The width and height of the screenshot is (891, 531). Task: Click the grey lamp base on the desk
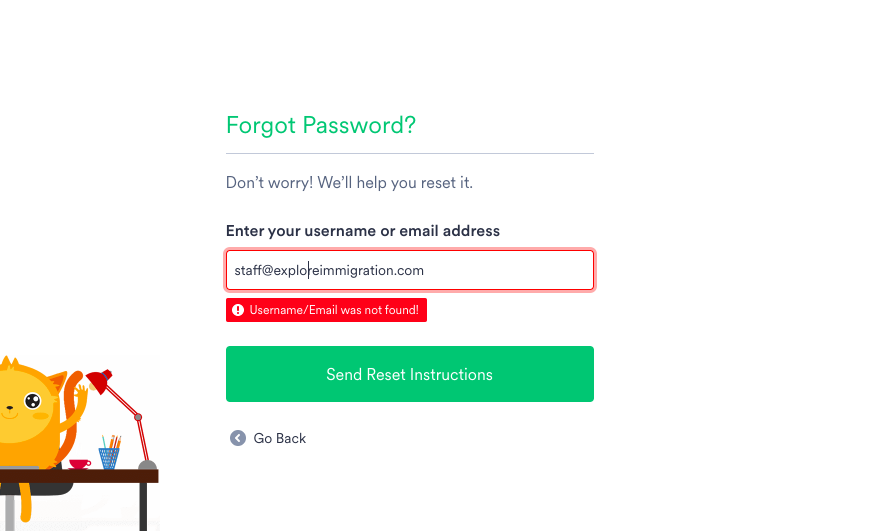pyautogui.click(x=147, y=464)
